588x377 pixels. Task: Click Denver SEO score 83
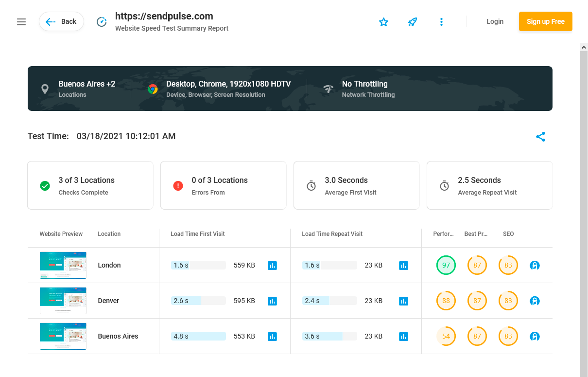(x=508, y=301)
